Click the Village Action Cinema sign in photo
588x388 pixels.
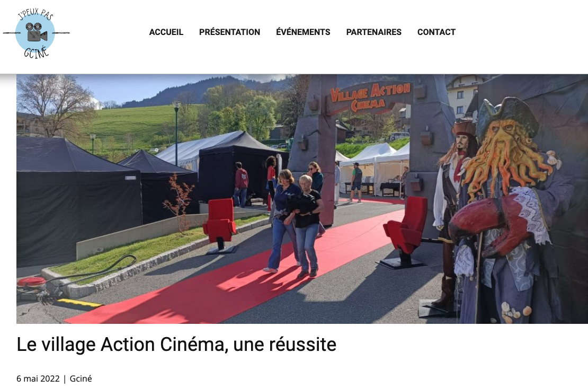(370, 97)
